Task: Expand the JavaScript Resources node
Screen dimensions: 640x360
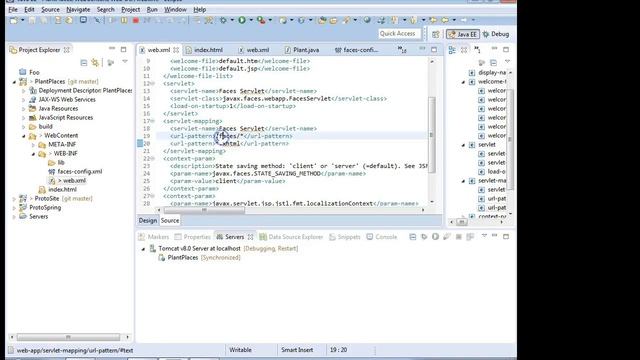Action: click(x=24, y=118)
